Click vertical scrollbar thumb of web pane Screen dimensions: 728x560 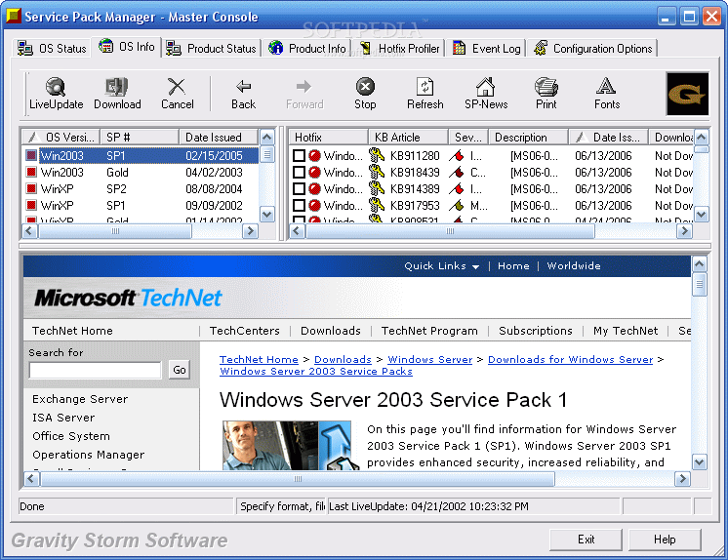700,285
